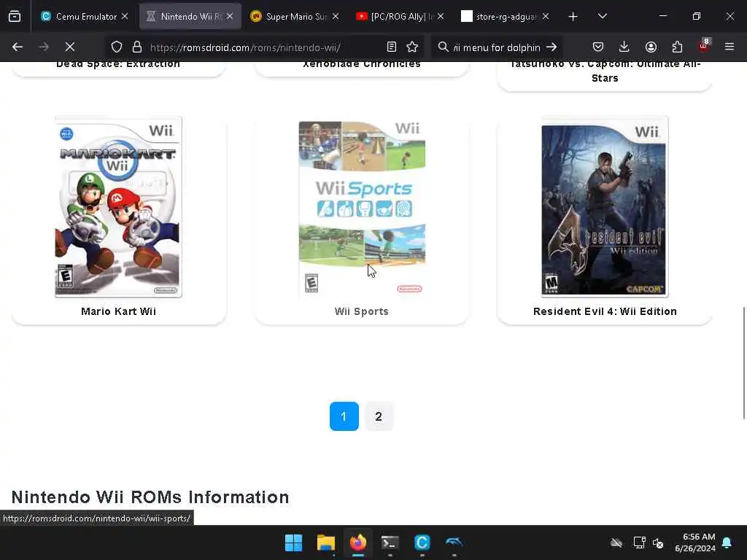Screen dimensions: 747x560
Task: Click the Wii Sports title link
Action: (x=362, y=311)
